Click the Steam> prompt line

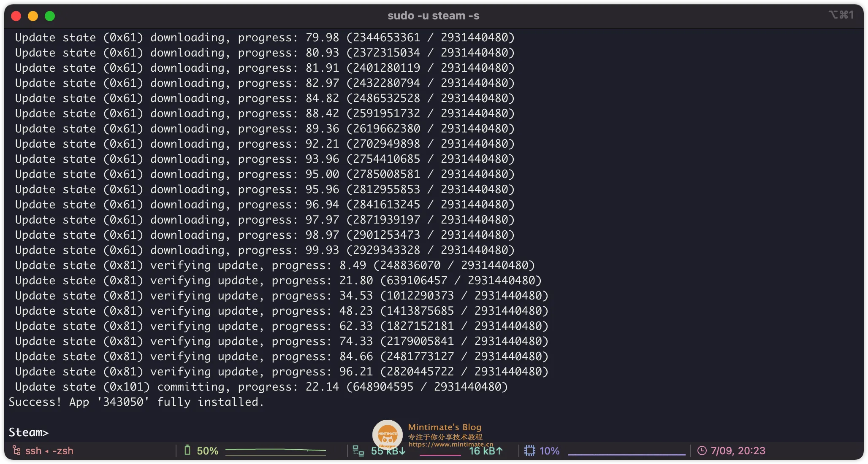(29, 432)
